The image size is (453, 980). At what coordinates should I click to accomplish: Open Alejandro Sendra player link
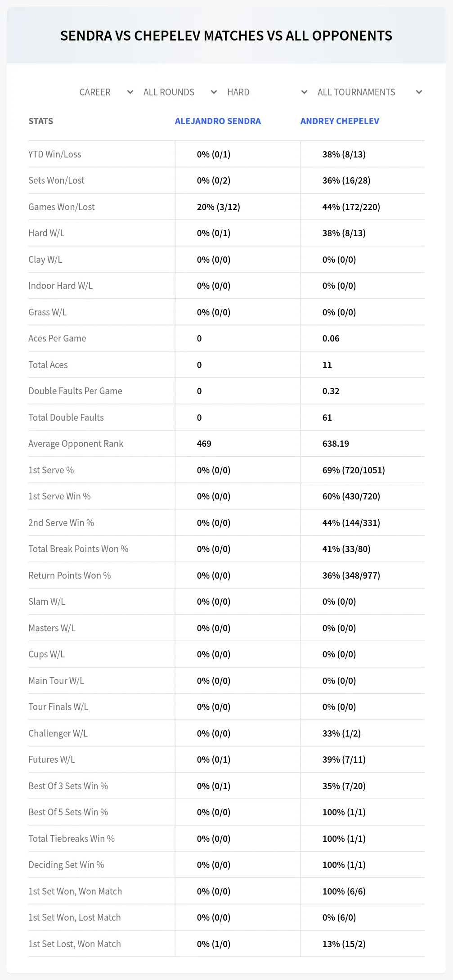point(218,121)
